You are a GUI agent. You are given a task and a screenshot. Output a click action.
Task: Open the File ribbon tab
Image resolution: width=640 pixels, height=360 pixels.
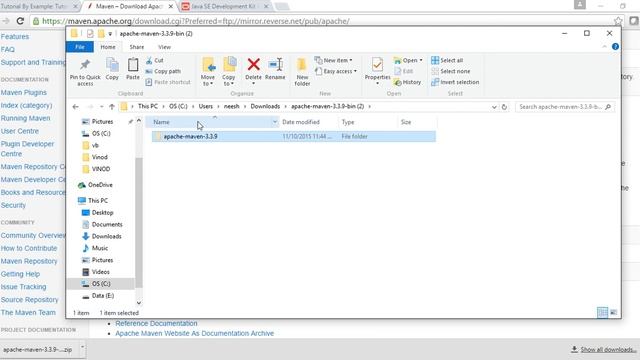point(80,47)
